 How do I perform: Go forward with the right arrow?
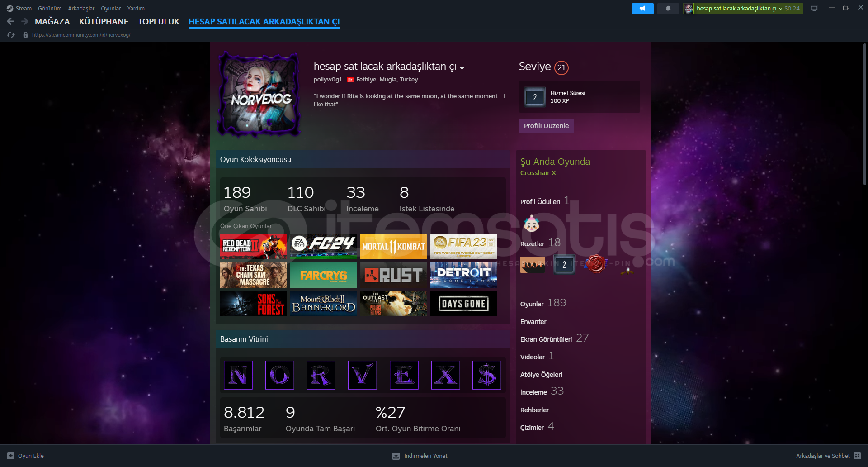pyautogui.click(x=25, y=21)
